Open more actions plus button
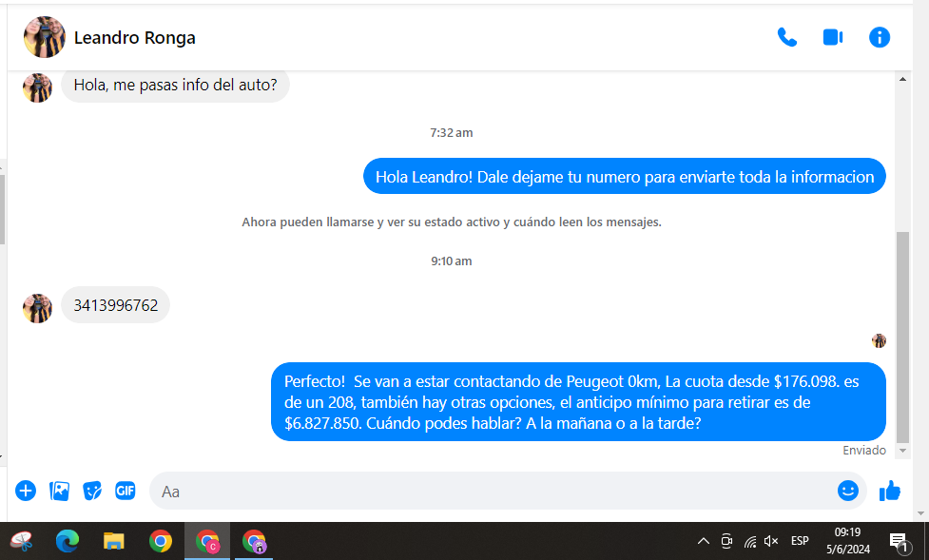 [x=26, y=491]
